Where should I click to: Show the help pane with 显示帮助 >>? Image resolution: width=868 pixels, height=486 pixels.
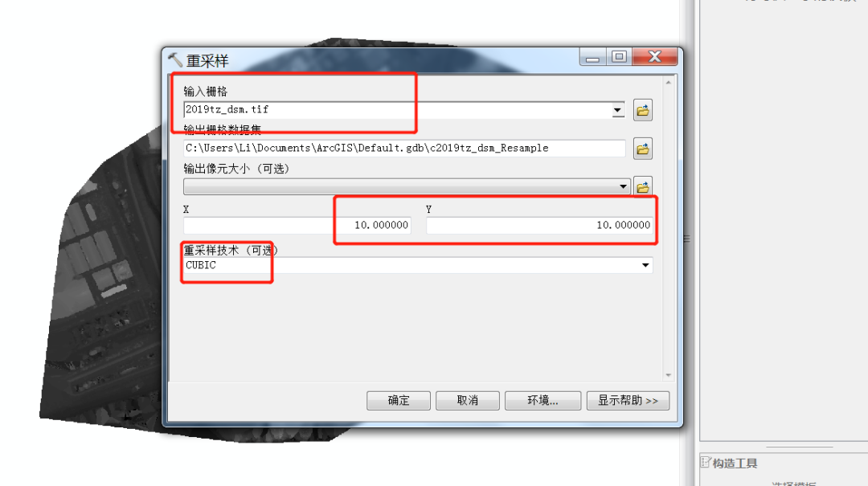tap(628, 400)
